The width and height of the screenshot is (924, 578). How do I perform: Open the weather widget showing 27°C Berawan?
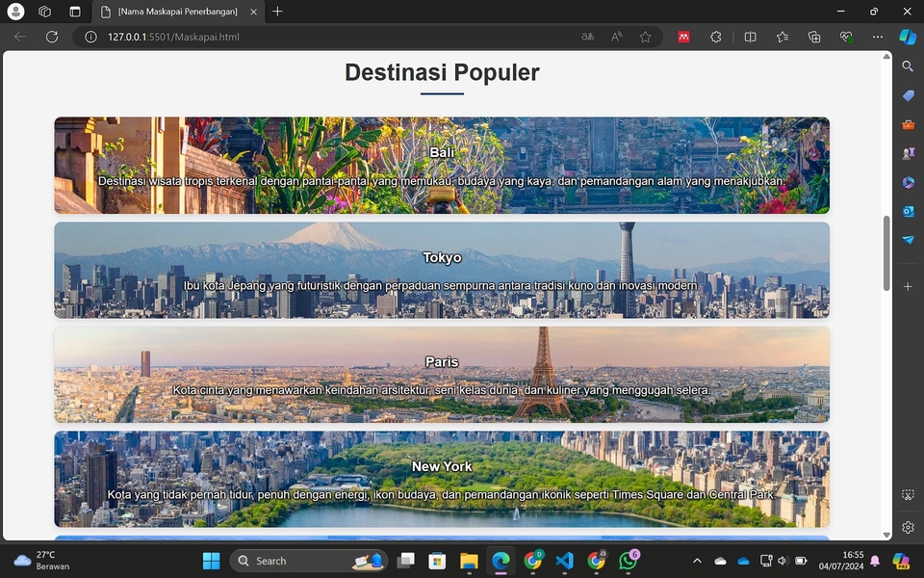41,561
